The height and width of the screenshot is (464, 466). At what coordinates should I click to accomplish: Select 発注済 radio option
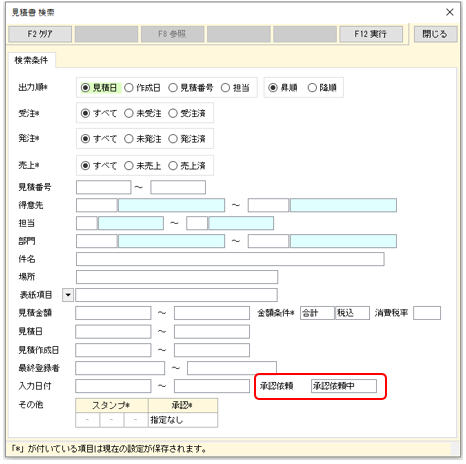pos(187,139)
